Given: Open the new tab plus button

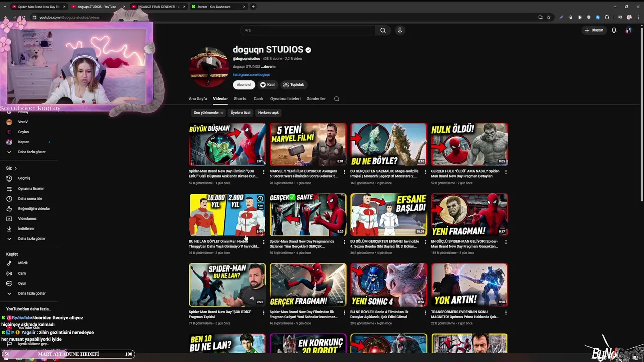Looking at the screenshot, I should [253, 7].
